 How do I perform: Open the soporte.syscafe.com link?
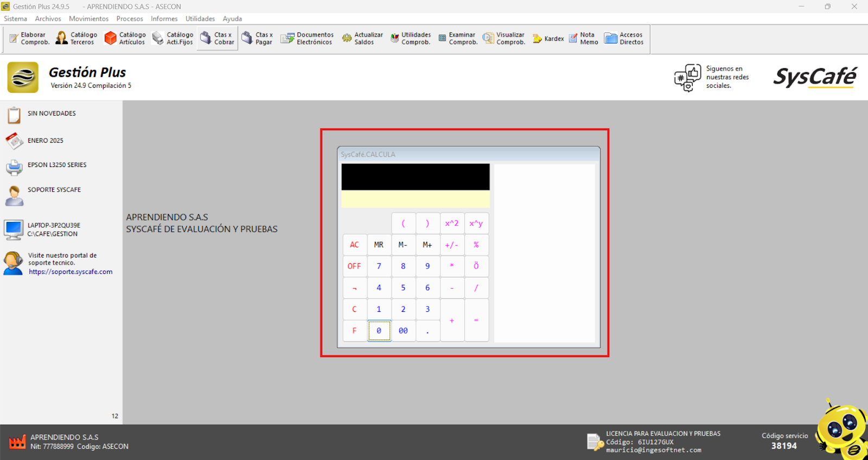71,272
